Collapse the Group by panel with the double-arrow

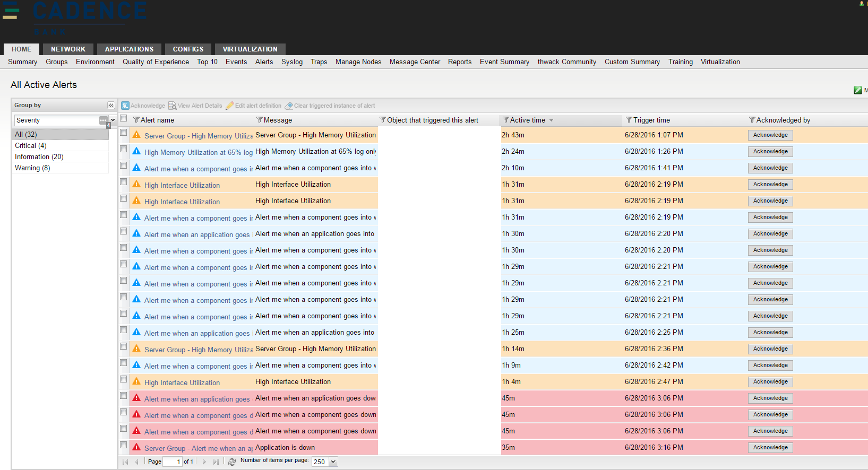click(x=111, y=105)
